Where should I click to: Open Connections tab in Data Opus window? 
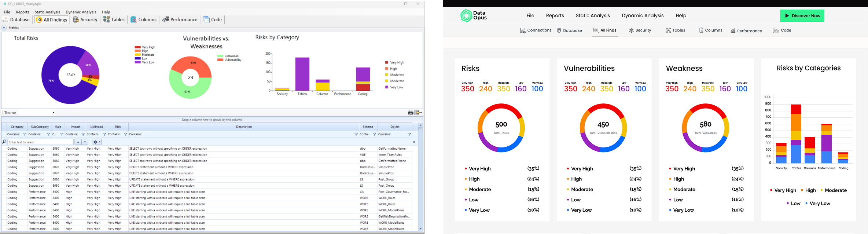click(536, 30)
